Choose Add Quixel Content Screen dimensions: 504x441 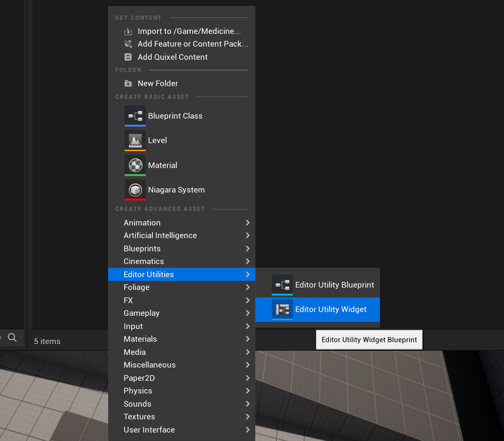(x=181, y=57)
